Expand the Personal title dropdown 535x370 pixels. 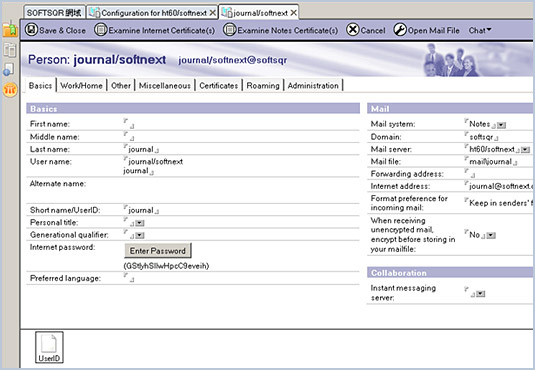140,223
